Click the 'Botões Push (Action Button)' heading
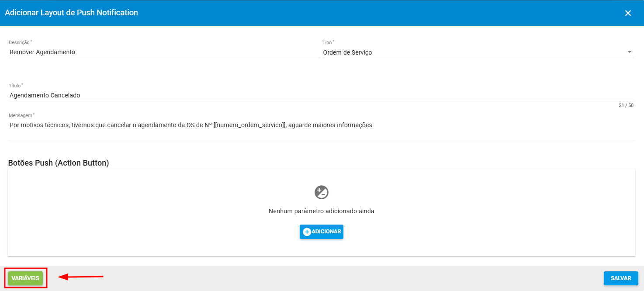The image size is (644, 291). point(59,163)
